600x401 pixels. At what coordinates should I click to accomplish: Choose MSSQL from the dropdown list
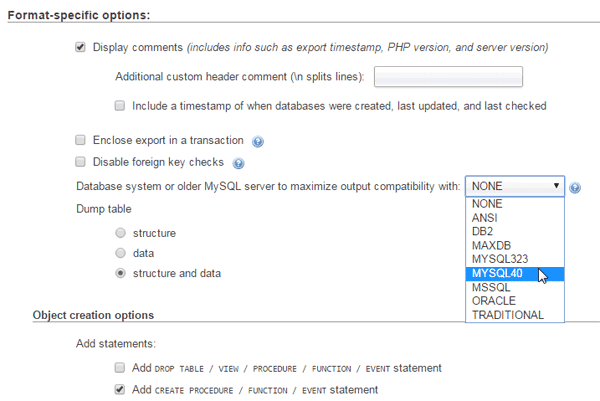coord(515,287)
